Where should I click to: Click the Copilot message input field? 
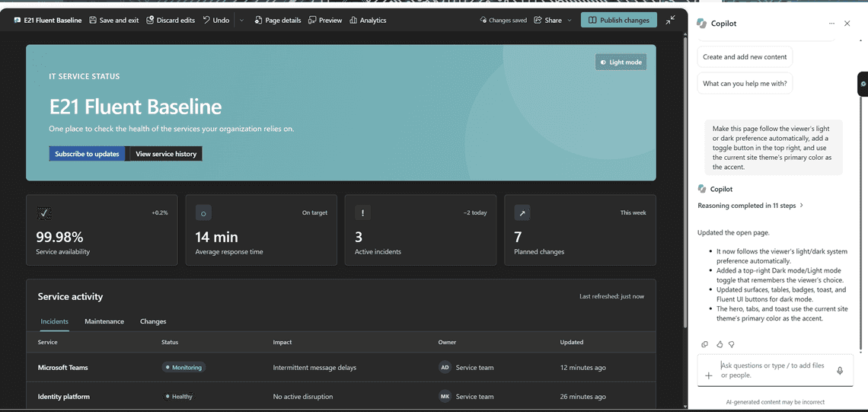774,370
